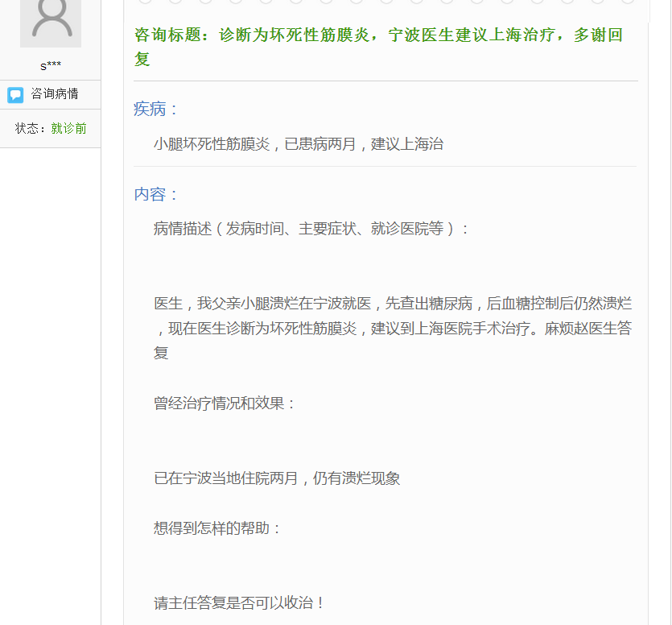
Task: Click the text 请主任答复是否可以收治
Action: pos(240,603)
